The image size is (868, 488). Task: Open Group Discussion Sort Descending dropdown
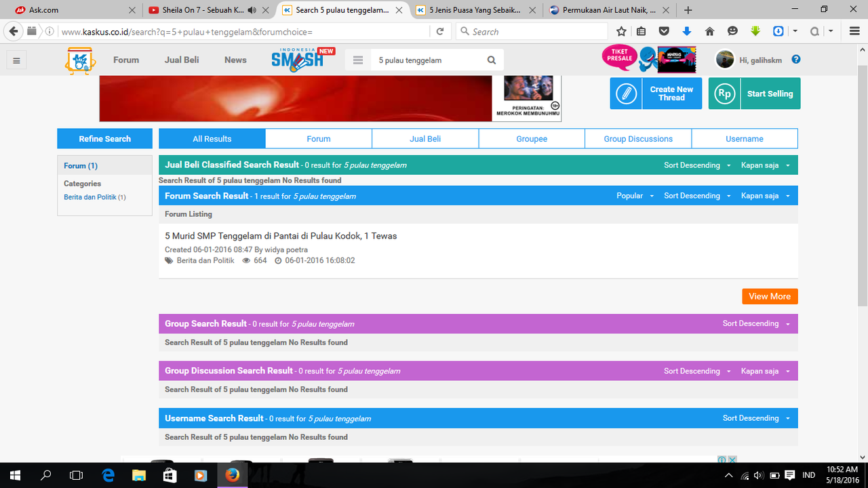698,371
